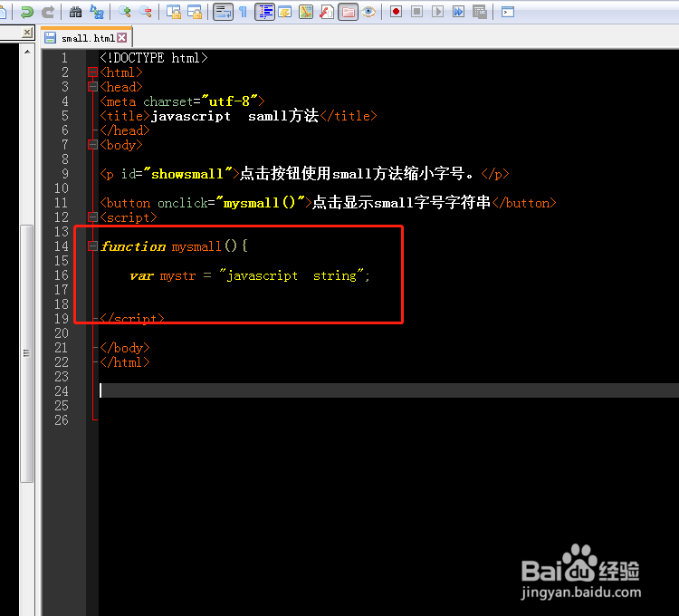Click the Zoom Out magnifier icon

tap(146, 12)
